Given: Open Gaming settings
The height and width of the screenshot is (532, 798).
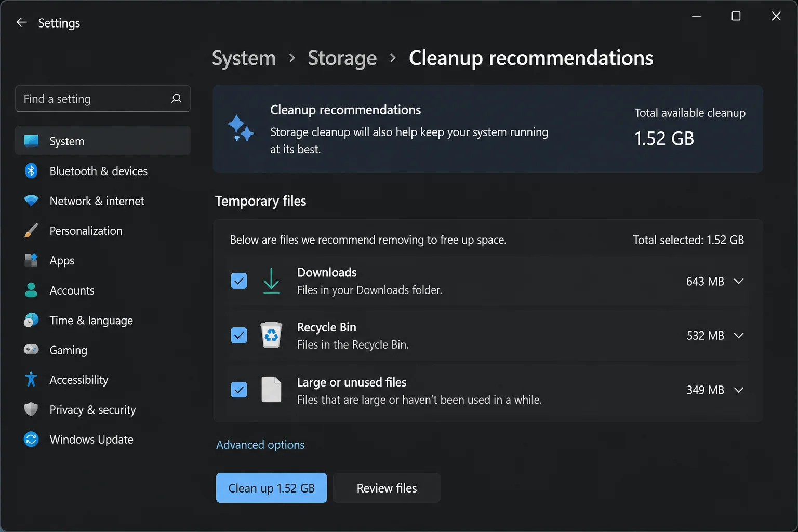Looking at the screenshot, I should click(x=103, y=350).
